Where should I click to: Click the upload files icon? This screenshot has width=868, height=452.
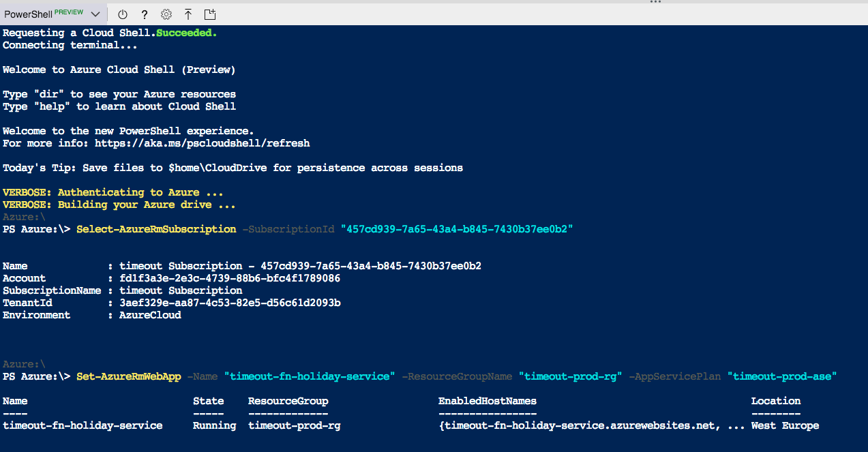point(188,14)
